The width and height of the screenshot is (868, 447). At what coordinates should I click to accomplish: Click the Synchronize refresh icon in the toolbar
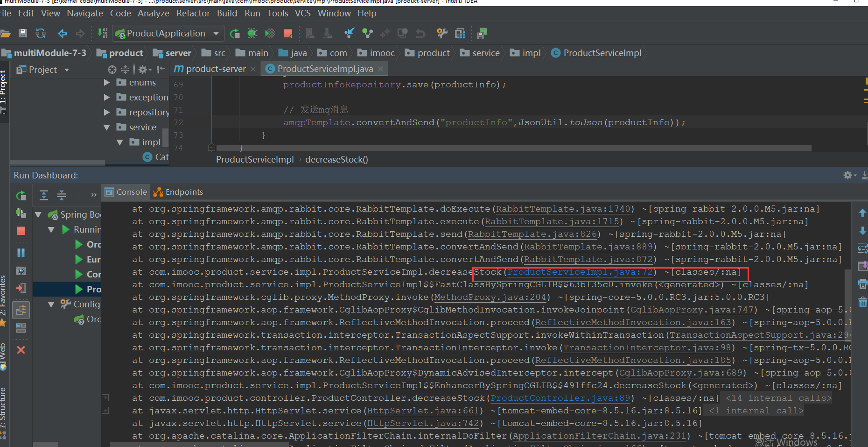coord(41,33)
